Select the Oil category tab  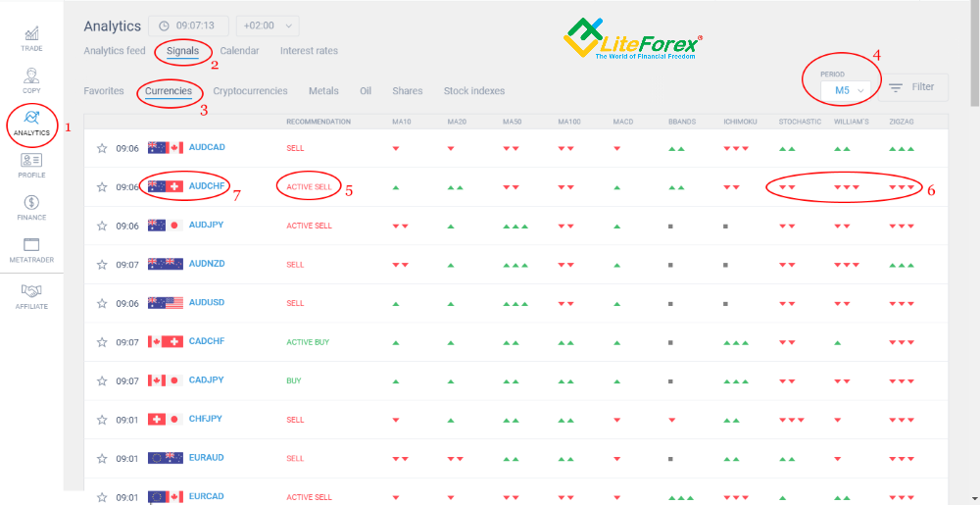pyautogui.click(x=366, y=90)
